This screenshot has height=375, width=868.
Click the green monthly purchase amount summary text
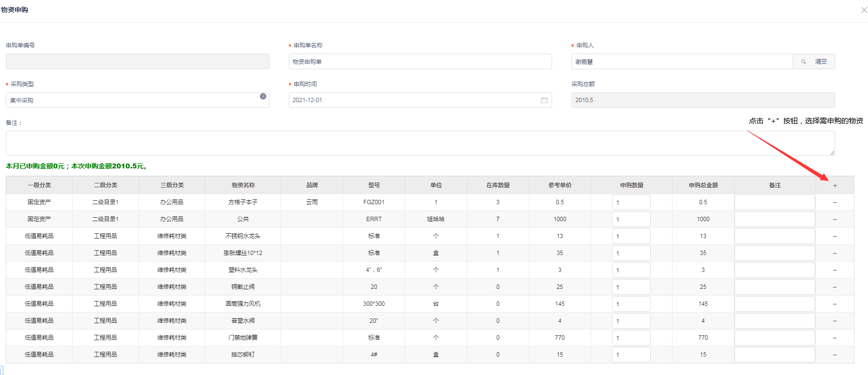coord(77,166)
